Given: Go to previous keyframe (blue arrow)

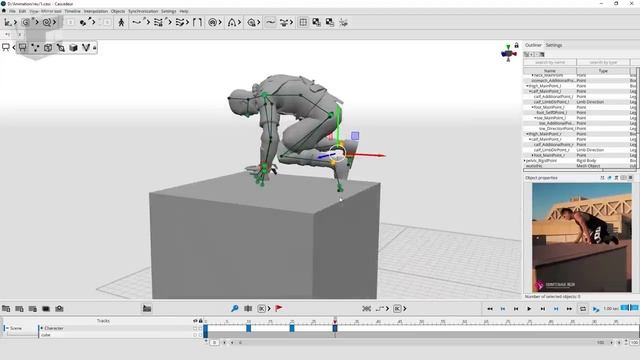Looking at the screenshot, I should click(x=503, y=309).
